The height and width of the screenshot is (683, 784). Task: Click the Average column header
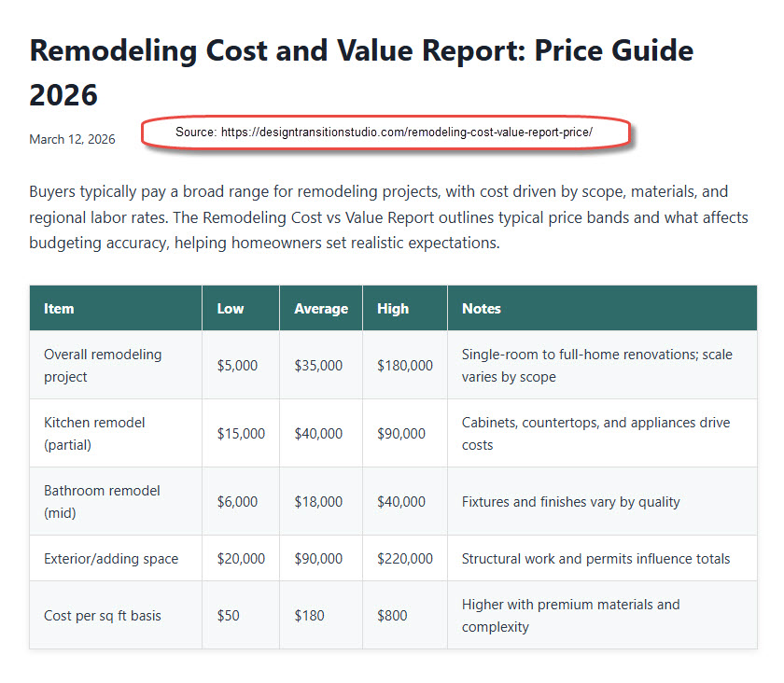point(321,308)
